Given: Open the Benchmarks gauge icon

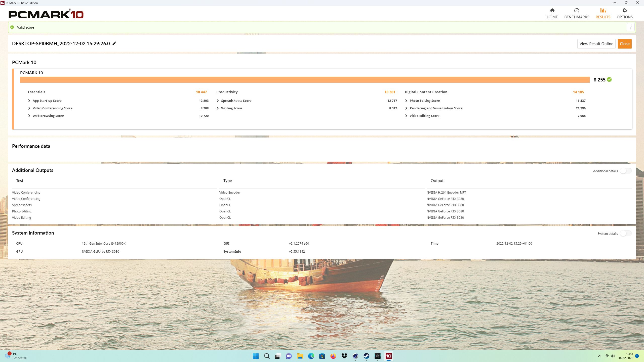Looking at the screenshot, I should pyautogui.click(x=577, y=11).
